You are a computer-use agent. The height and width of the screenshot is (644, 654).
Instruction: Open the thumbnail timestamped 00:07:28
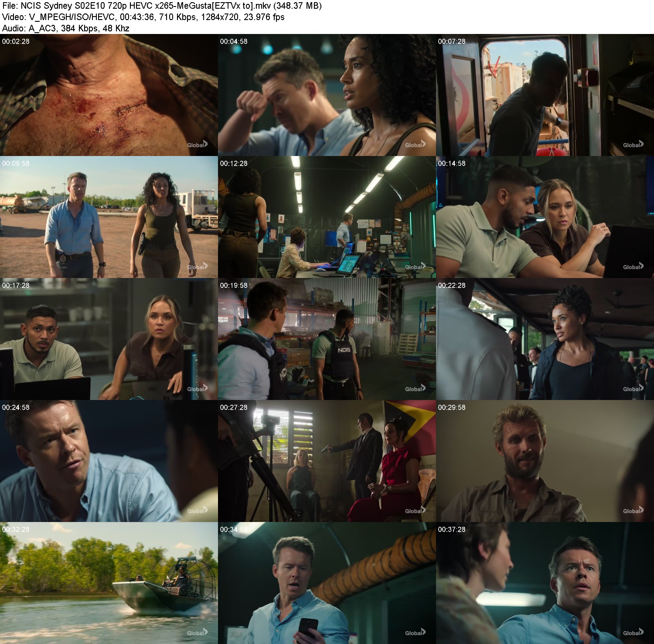[545, 95]
